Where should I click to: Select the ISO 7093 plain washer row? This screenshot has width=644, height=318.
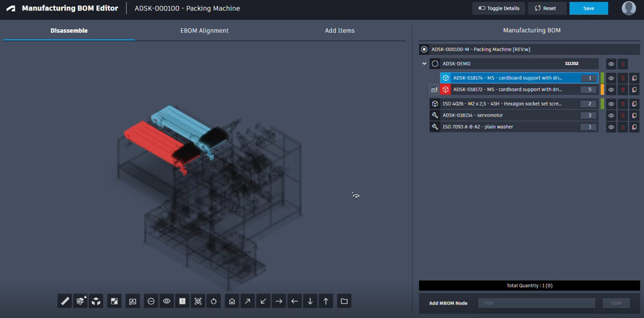[514, 127]
